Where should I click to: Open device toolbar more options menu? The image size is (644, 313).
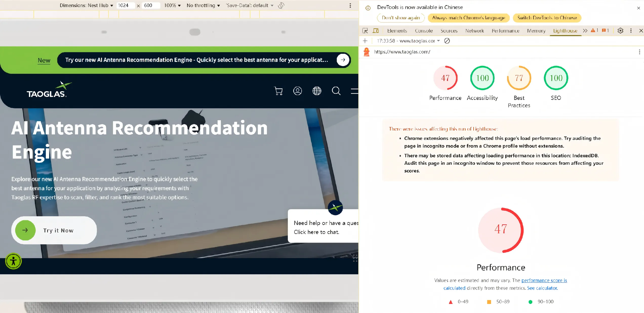click(350, 5)
